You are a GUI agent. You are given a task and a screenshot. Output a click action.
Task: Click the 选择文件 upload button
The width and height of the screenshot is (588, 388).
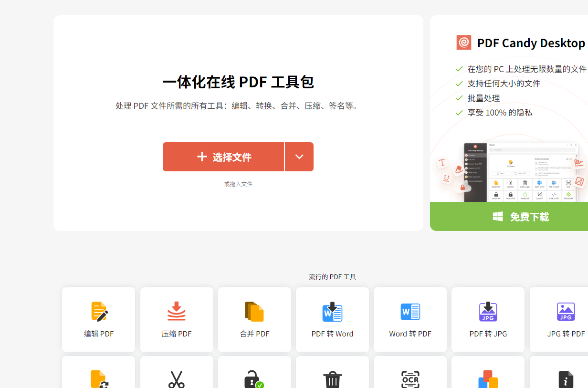pos(223,157)
